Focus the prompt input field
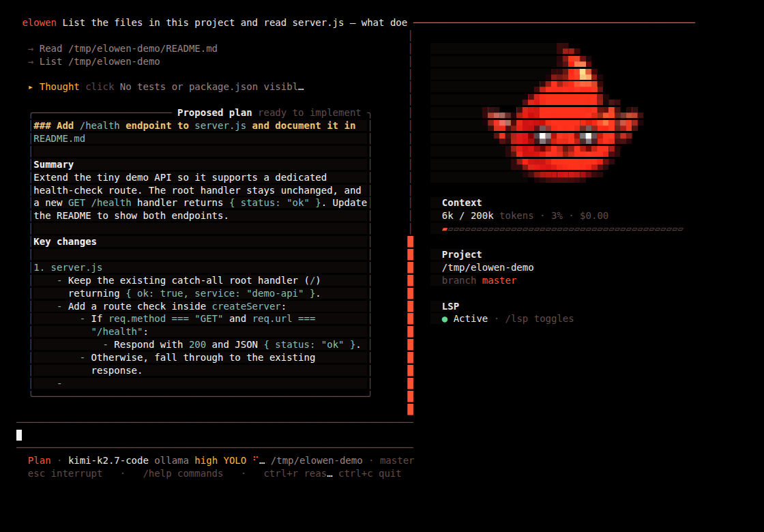Screen dimensions: 764x532 click(214, 435)
